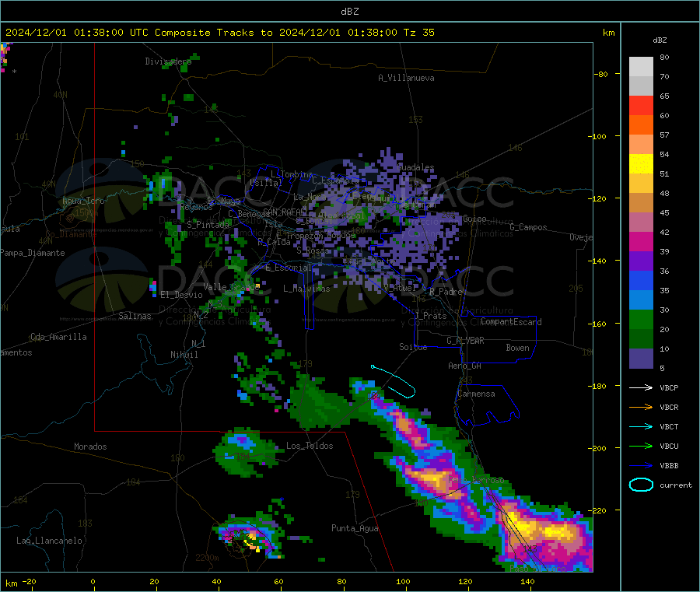Click the S_Pintada map label
The width and height of the screenshot is (700, 592).
click(x=208, y=225)
